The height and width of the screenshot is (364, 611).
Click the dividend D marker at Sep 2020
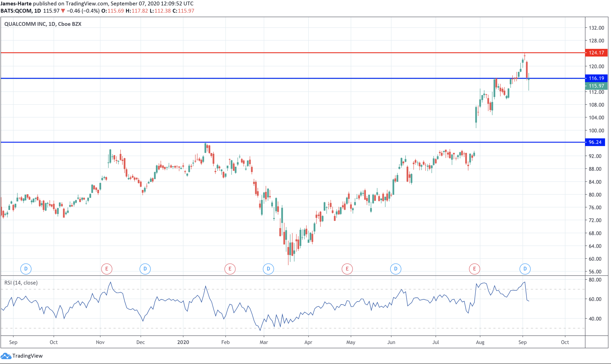click(525, 269)
